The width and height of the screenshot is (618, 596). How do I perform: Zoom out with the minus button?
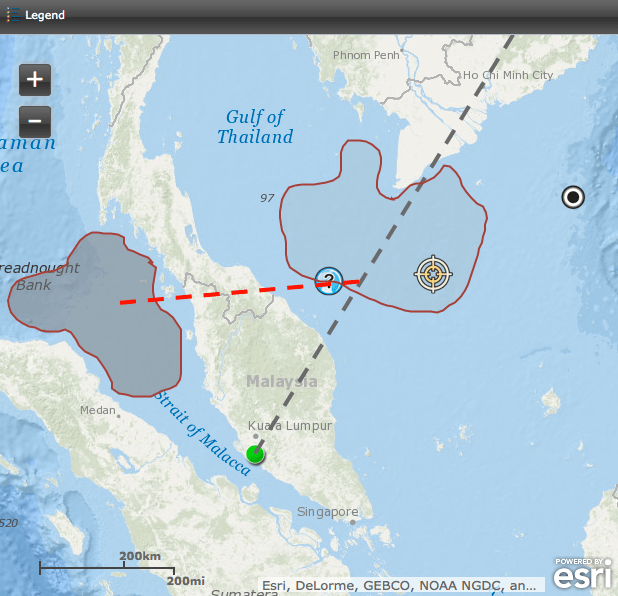[35, 121]
